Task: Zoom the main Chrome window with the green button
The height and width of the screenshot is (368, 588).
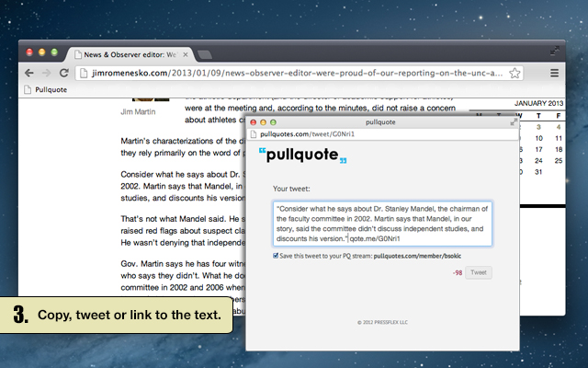Action: click(54, 52)
